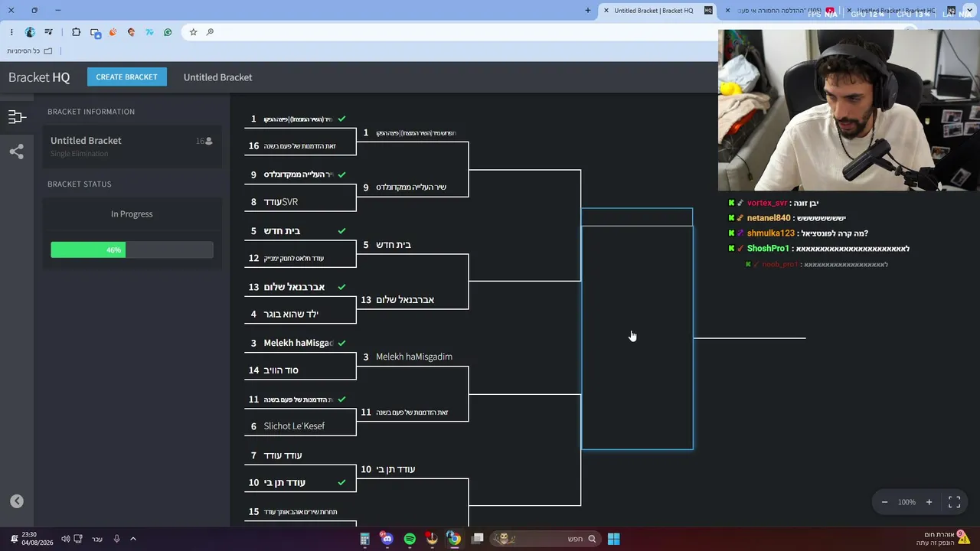Click chat user vortex_svr
The width and height of the screenshot is (980, 551).
point(767,204)
